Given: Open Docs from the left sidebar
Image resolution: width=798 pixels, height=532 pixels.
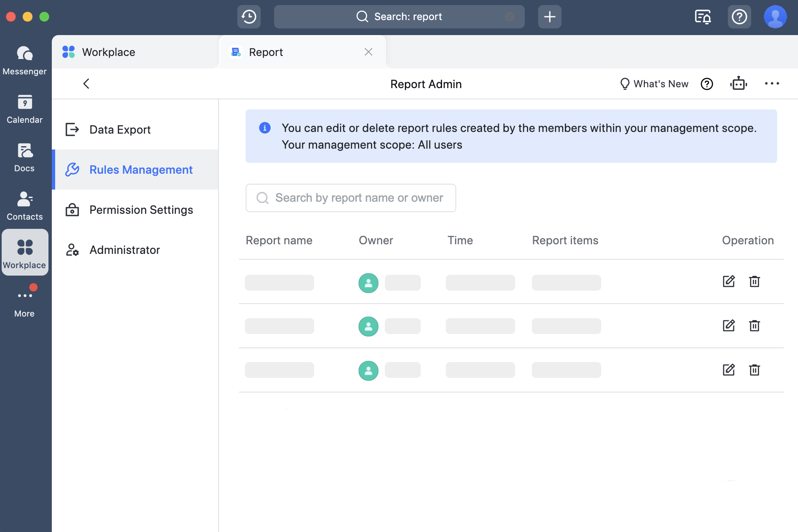Looking at the screenshot, I should point(25,157).
